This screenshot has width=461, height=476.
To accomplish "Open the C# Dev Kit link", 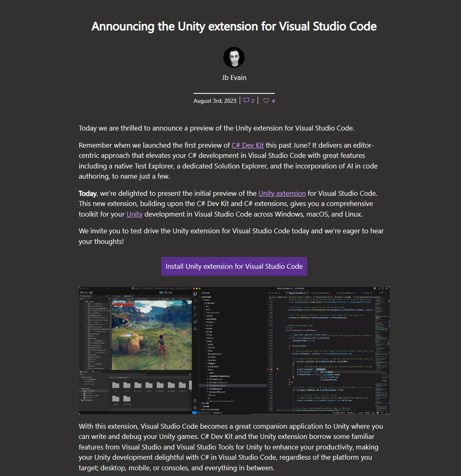I will pyautogui.click(x=248, y=145).
